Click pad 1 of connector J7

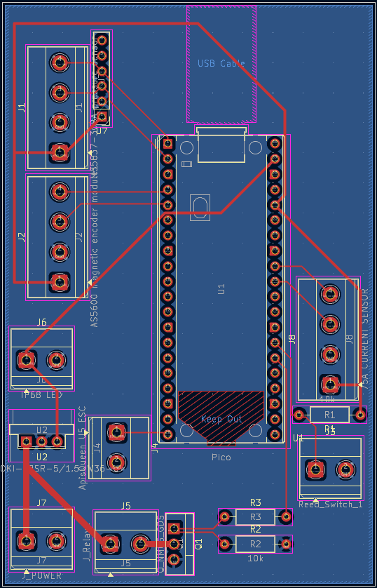26,541
